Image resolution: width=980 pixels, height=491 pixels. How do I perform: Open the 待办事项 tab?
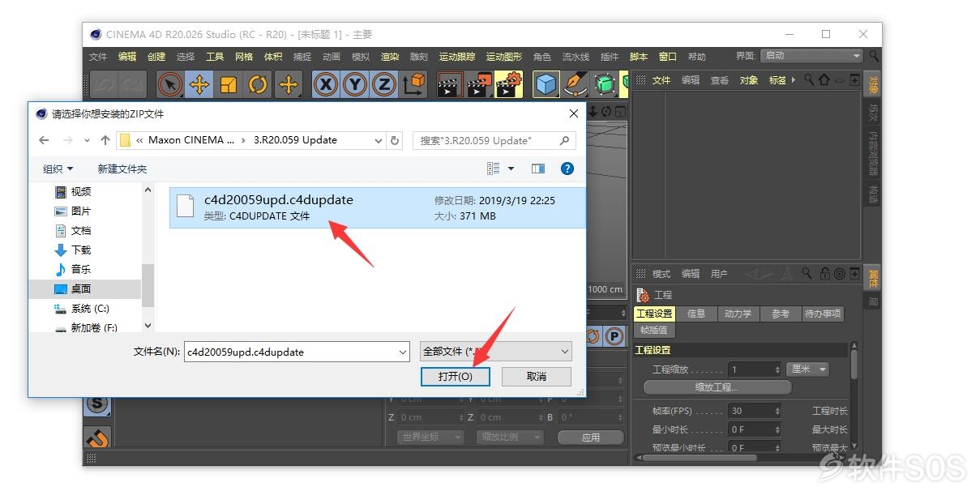[x=822, y=314]
